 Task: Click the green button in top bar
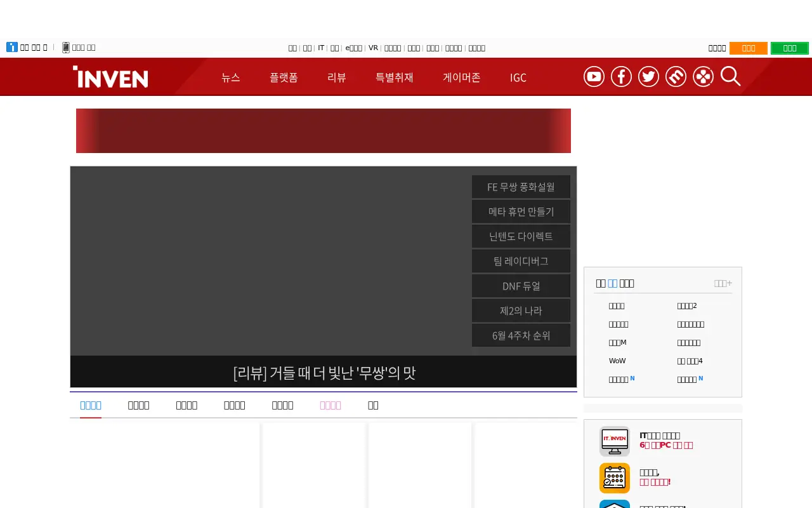790,48
